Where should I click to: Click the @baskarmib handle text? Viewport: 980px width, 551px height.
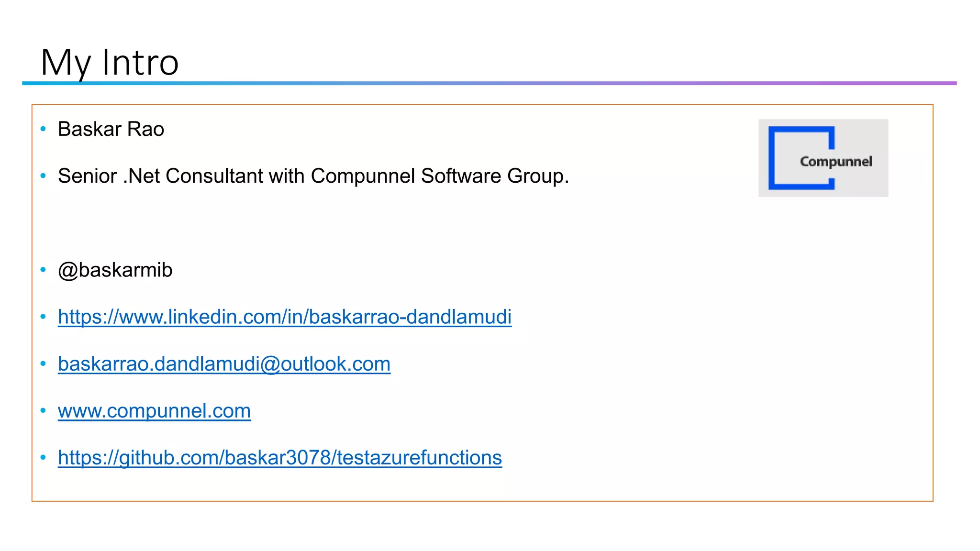[115, 270]
